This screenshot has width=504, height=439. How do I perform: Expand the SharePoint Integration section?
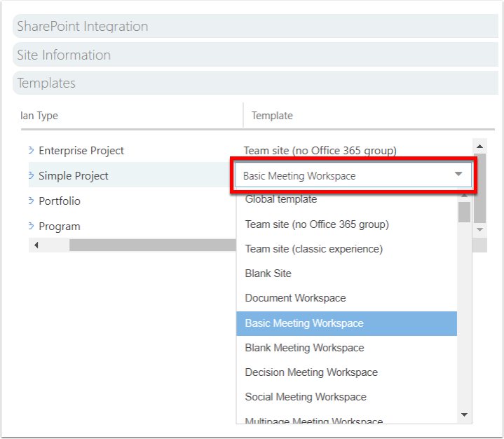click(255, 26)
